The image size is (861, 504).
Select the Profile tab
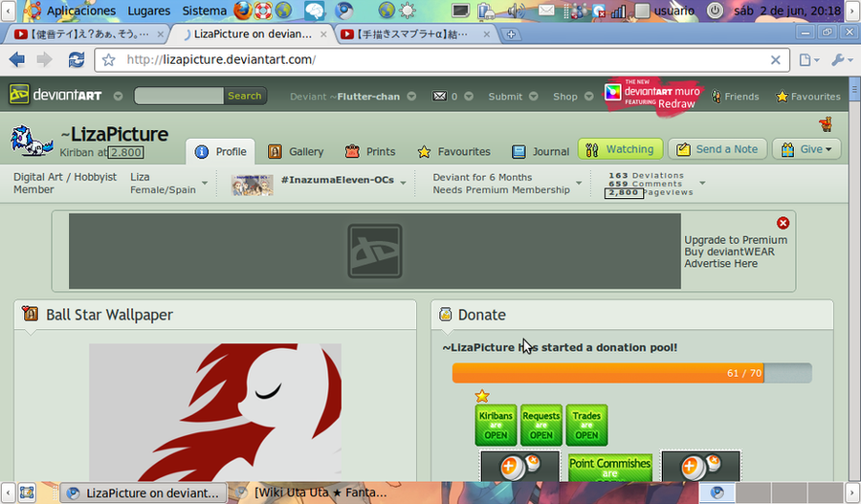tap(221, 151)
